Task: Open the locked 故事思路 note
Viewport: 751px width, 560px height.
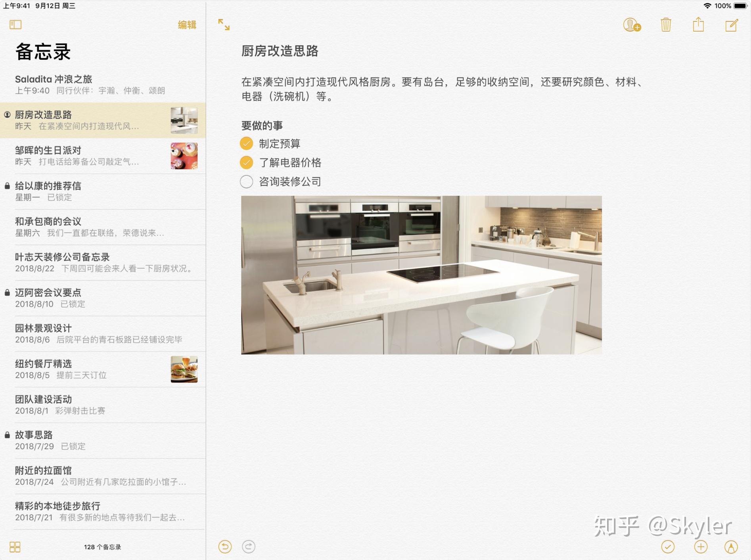Action: point(103,441)
